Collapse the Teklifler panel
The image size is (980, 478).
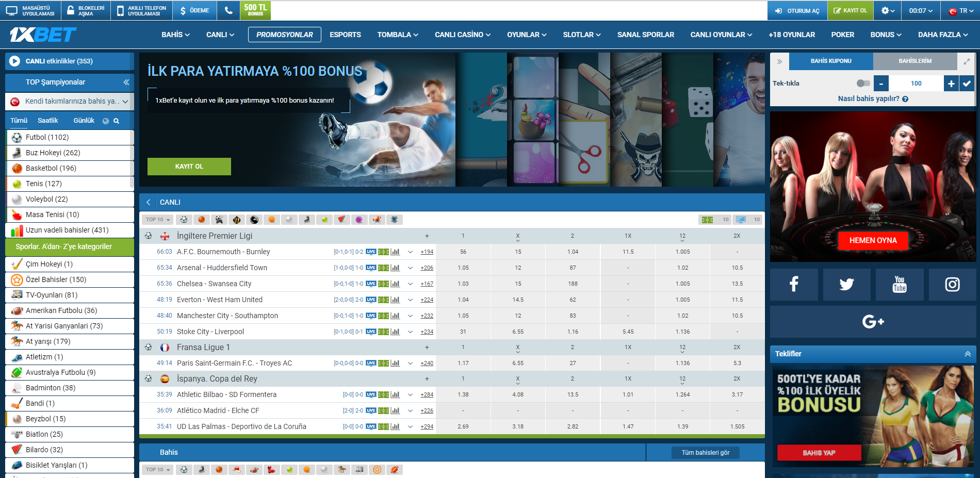tap(968, 354)
